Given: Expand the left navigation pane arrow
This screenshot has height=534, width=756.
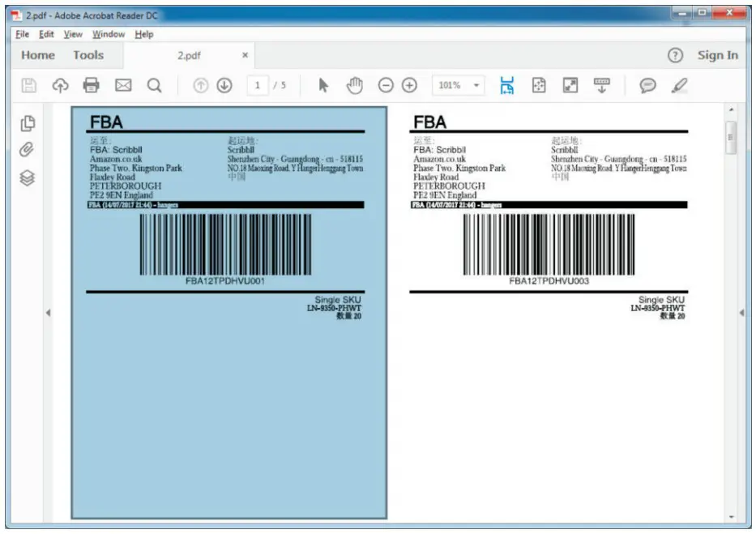Looking at the screenshot, I should (x=48, y=313).
